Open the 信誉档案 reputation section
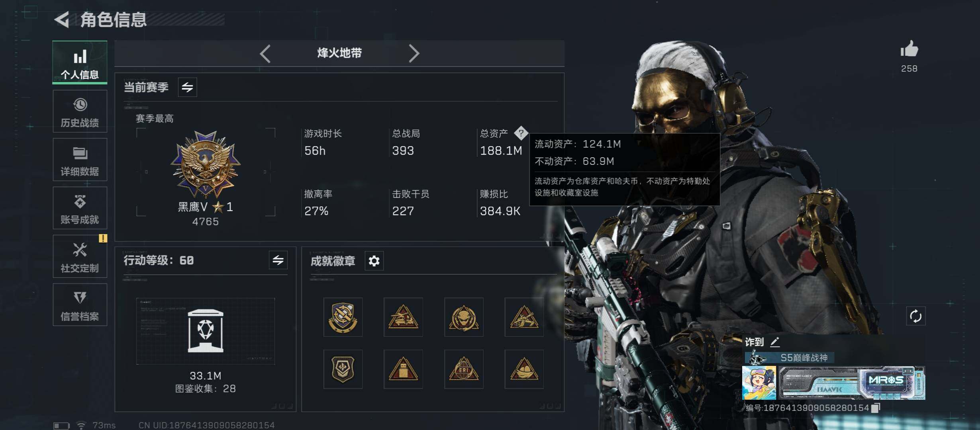Viewport: 980px width, 430px height. tap(80, 305)
